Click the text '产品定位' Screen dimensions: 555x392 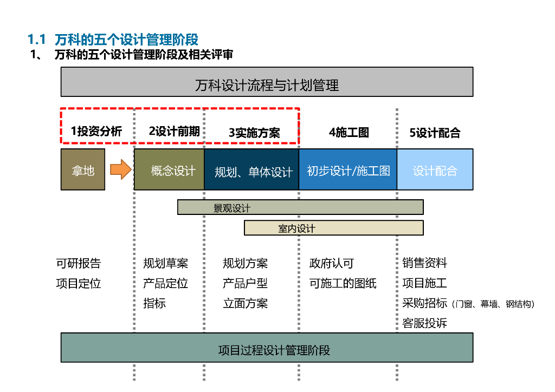(x=165, y=283)
